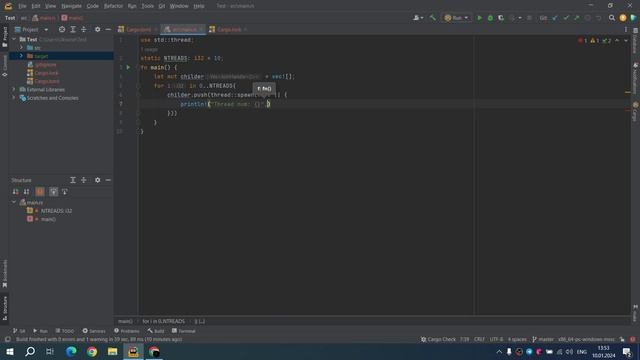
Task: Open the Project view dropdown
Action: [x=32, y=29]
